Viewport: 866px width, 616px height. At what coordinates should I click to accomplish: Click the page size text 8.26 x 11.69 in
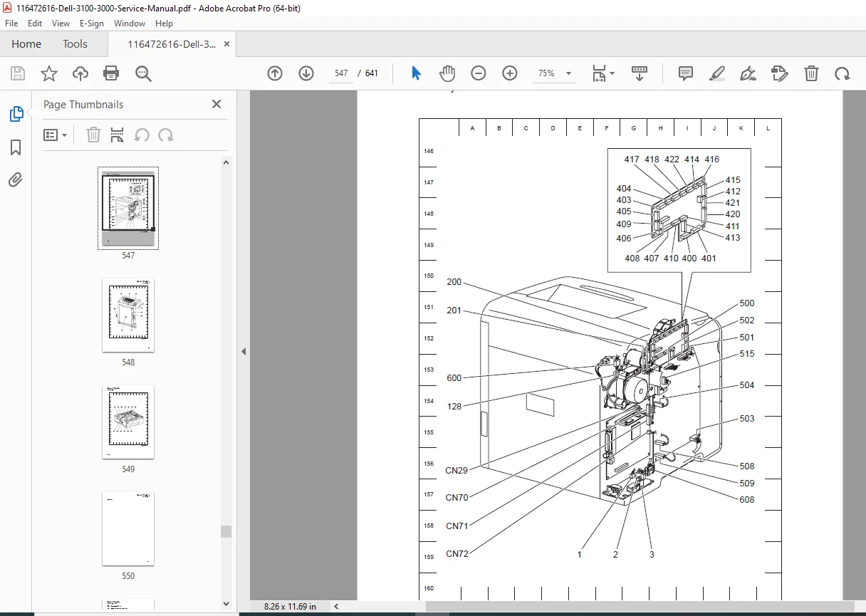(290, 606)
